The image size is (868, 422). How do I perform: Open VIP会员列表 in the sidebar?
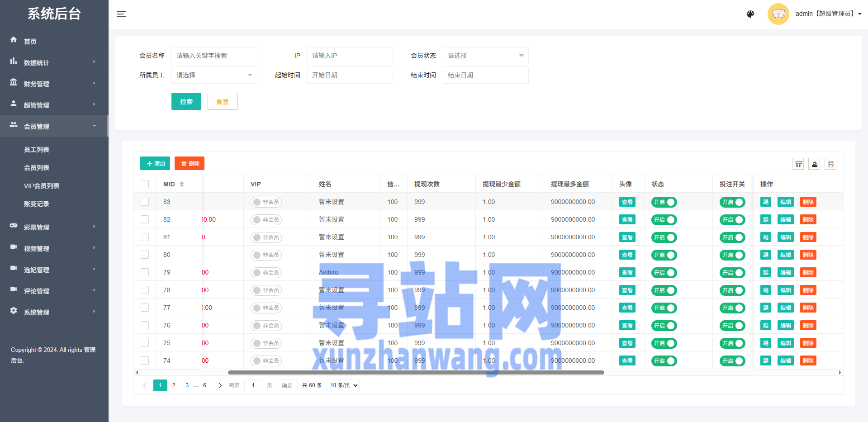click(x=42, y=186)
